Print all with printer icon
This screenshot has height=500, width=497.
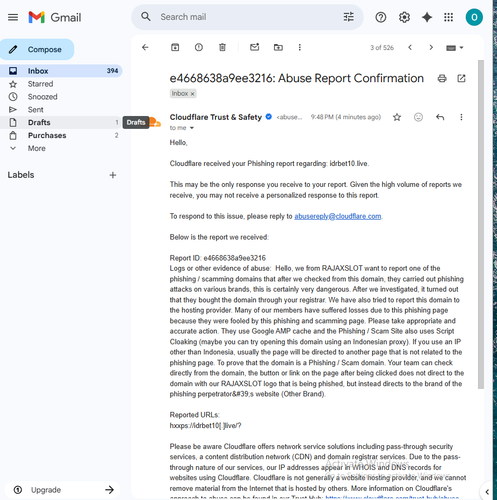coord(442,78)
